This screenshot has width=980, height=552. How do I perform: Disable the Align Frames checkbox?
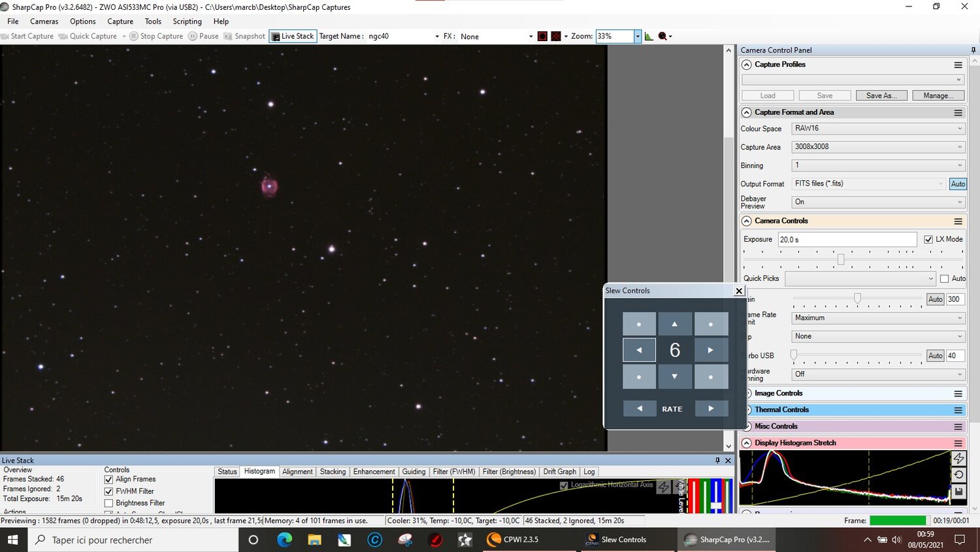point(109,479)
